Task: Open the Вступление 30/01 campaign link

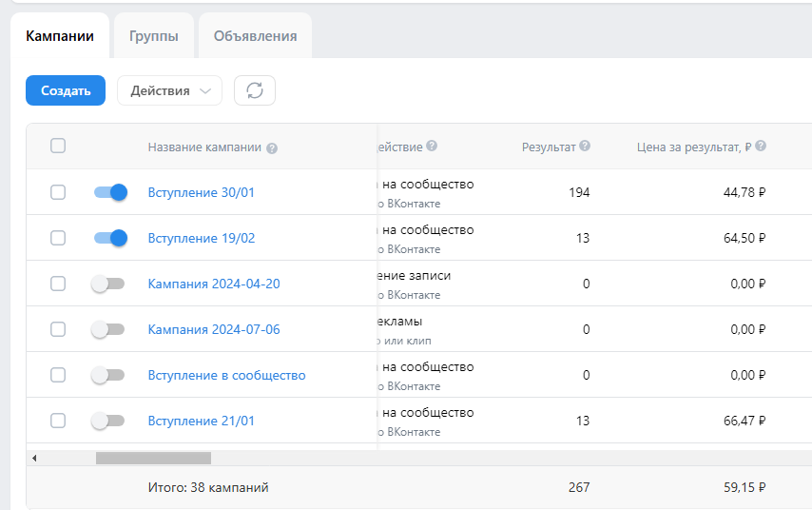Action: pos(202,192)
